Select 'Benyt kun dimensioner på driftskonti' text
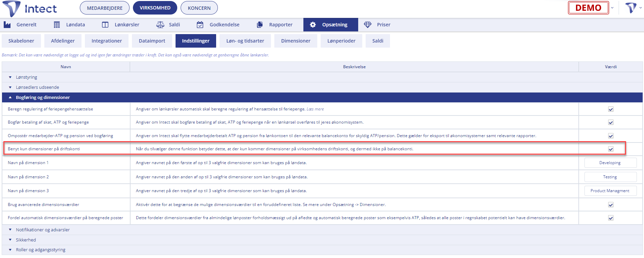This screenshot has height=258, width=644. pyautogui.click(x=44, y=149)
